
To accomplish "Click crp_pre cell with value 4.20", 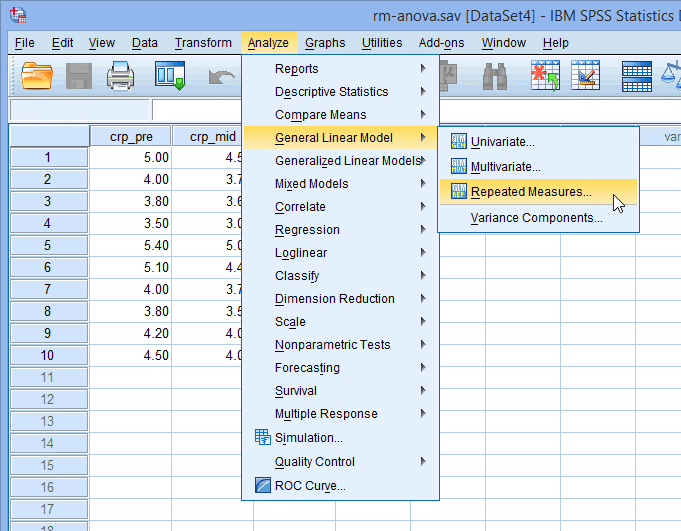I will point(131,333).
